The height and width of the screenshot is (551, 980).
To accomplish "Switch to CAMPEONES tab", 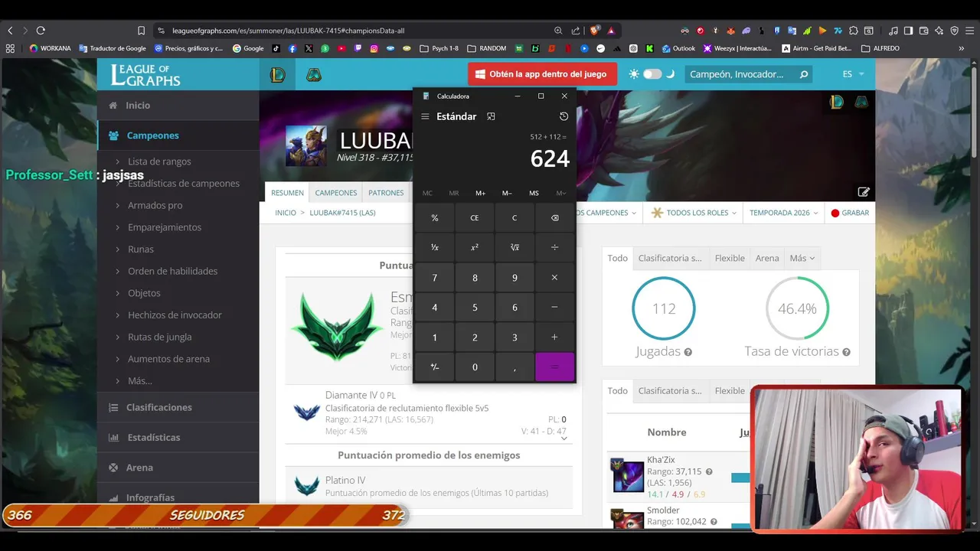I will (x=335, y=193).
